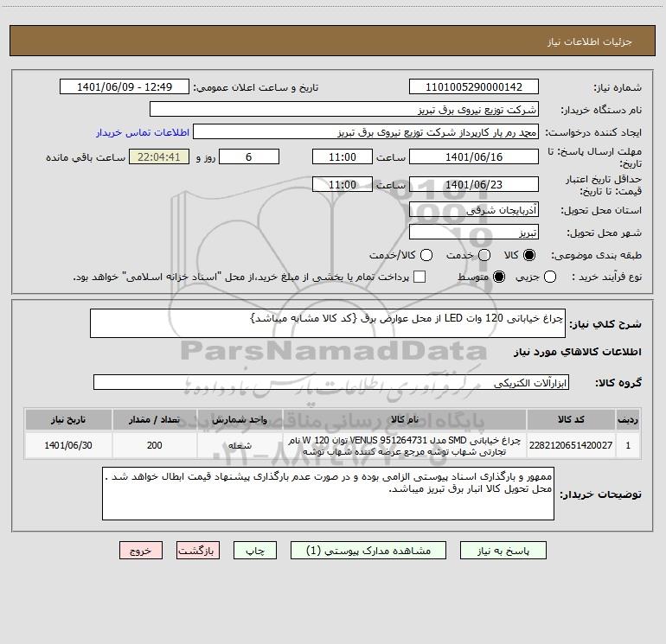
Task: Tick the Islamic treasury payment checkbox
Action: pyautogui.click(x=419, y=277)
